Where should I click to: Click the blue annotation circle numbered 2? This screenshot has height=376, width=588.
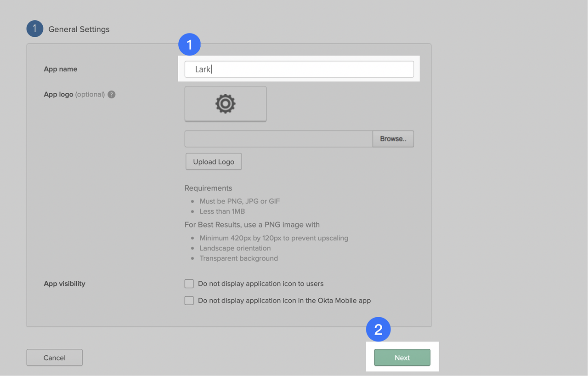(378, 329)
